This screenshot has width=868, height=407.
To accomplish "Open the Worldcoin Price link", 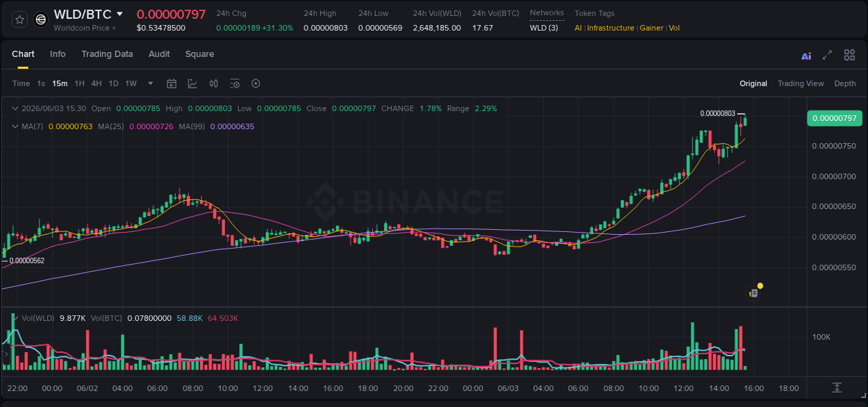I will point(85,28).
